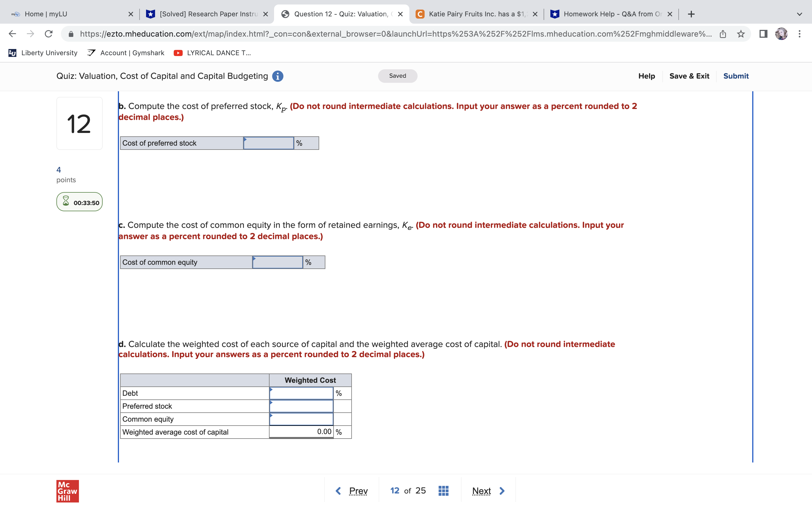The width and height of the screenshot is (812, 507).
Task: Open the Chrome side panel icon
Action: [763, 34]
